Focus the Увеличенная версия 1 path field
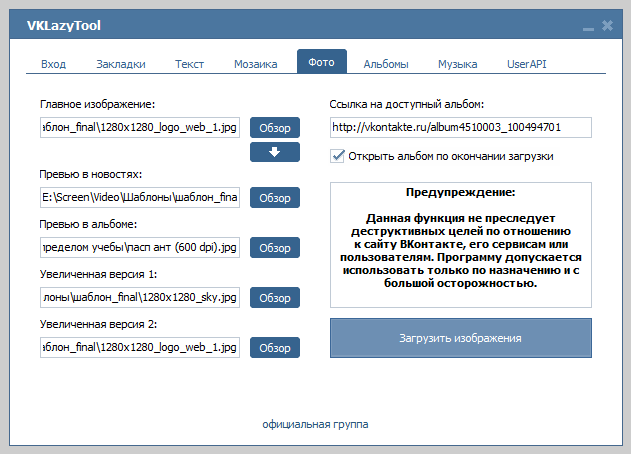Screen dimensions: 631x454 click(140, 297)
